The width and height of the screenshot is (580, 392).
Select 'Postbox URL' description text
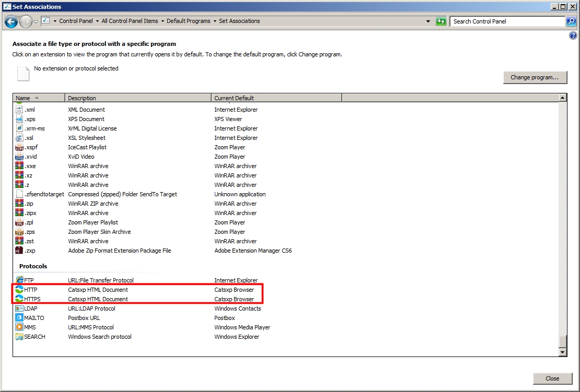(x=84, y=318)
